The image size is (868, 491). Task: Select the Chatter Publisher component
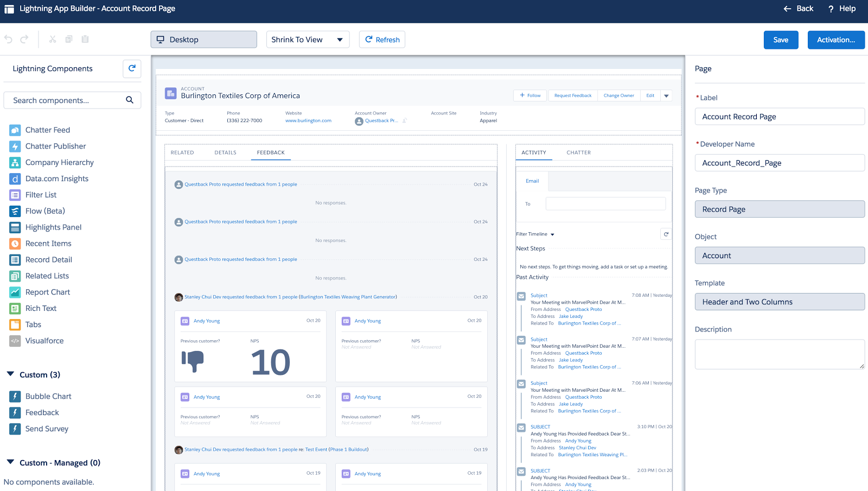(x=55, y=146)
